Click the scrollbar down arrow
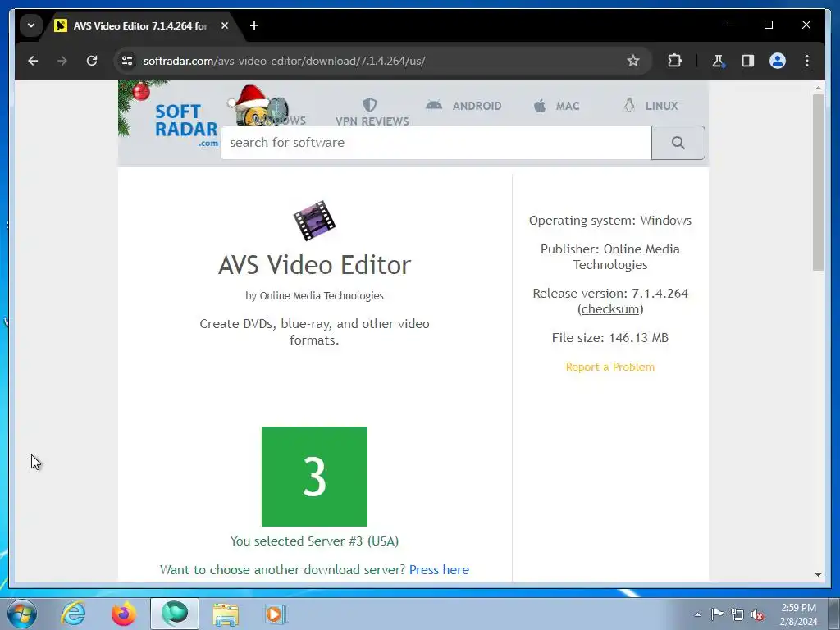840x630 pixels. [818, 575]
